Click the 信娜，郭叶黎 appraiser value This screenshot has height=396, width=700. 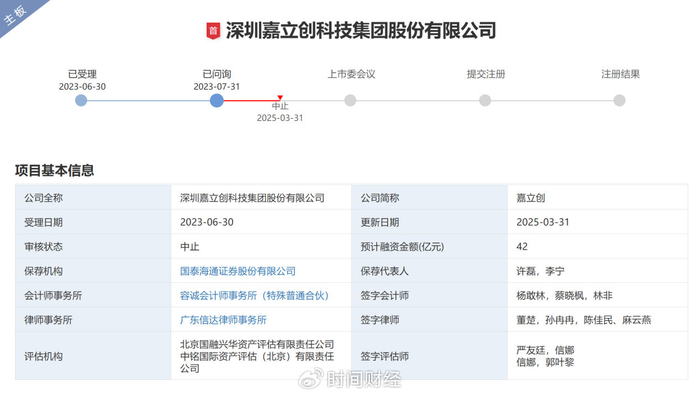[x=545, y=362]
